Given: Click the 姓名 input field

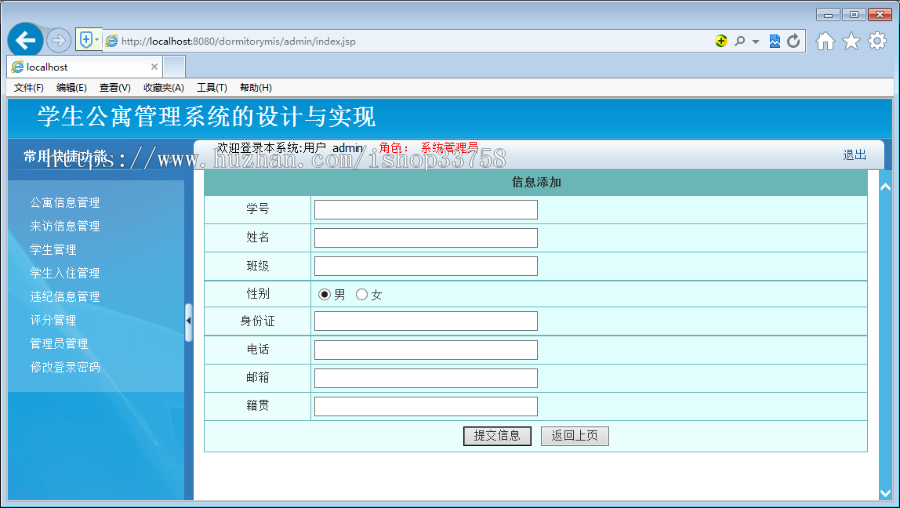Looking at the screenshot, I should pos(426,238).
